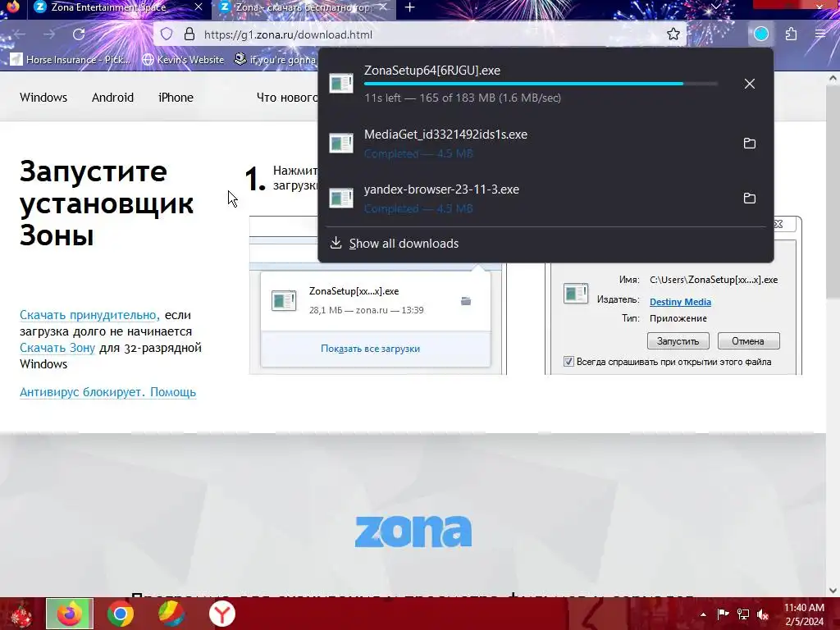Open Horse Insurance bookmark
This screenshot has height=630, width=840.
coord(71,59)
